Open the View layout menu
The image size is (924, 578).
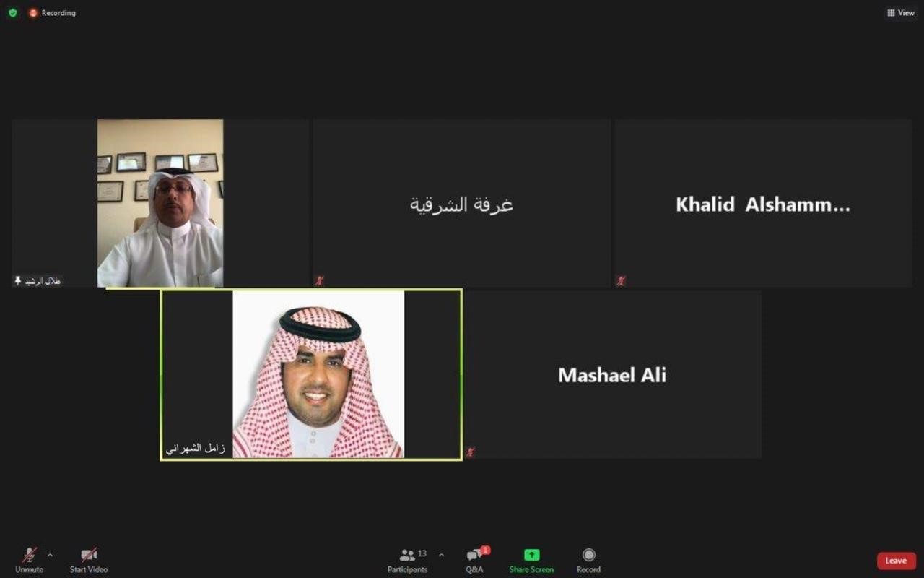tap(901, 13)
